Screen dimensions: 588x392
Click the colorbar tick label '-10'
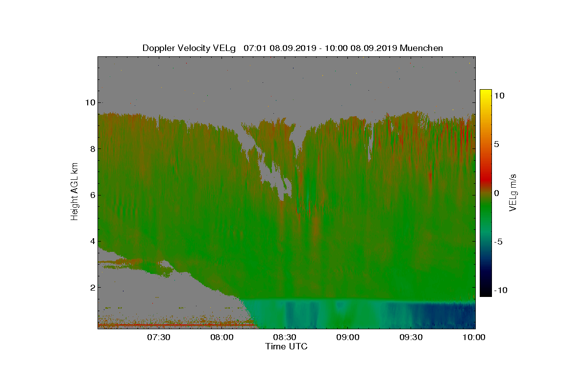click(500, 290)
